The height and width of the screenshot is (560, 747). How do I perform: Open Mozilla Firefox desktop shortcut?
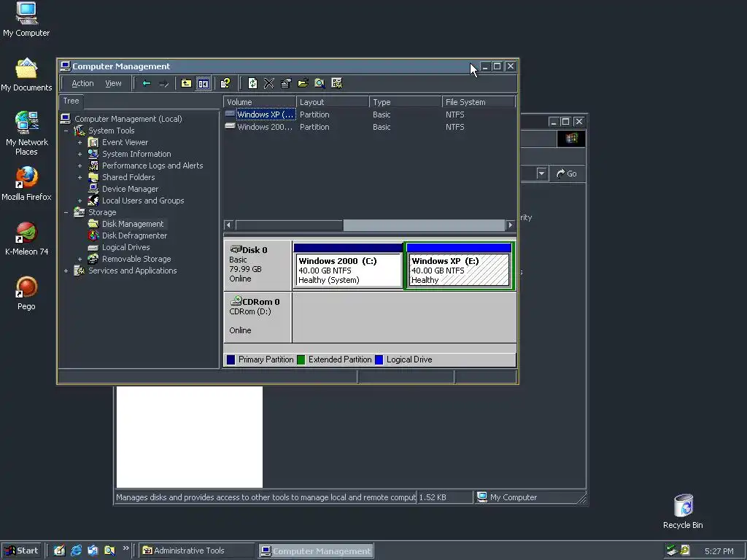click(26, 184)
